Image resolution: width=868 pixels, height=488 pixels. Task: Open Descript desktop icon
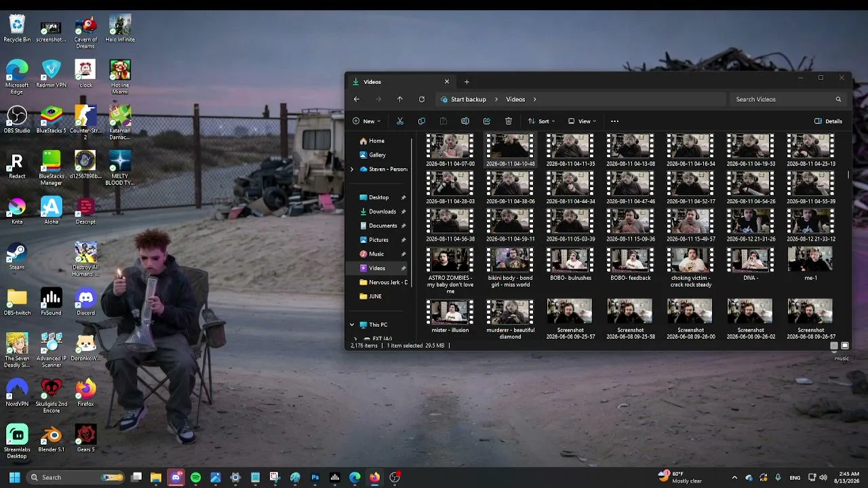(x=85, y=210)
